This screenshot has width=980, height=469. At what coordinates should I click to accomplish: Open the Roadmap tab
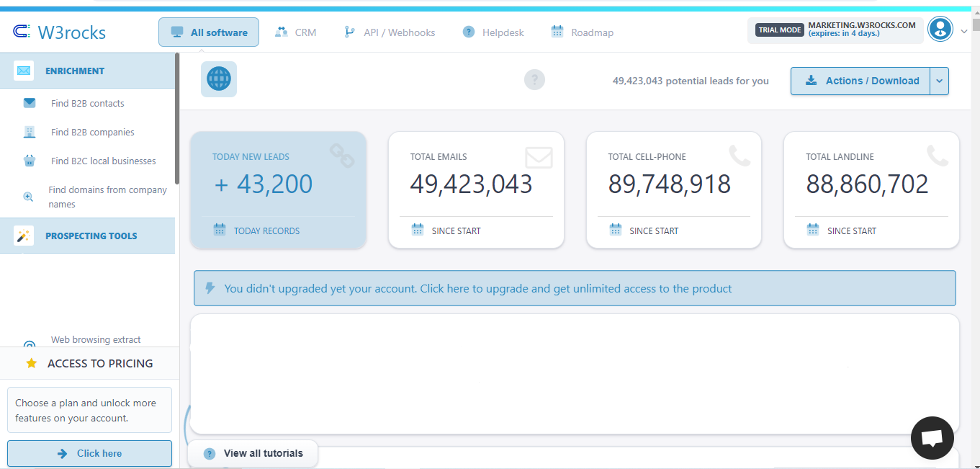pyautogui.click(x=582, y=32)
